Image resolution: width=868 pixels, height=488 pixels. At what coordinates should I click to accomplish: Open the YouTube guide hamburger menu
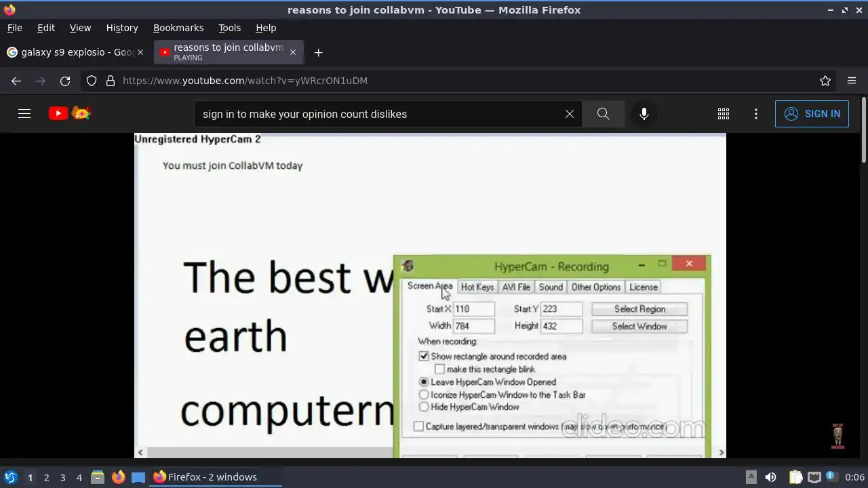[24, 114]
